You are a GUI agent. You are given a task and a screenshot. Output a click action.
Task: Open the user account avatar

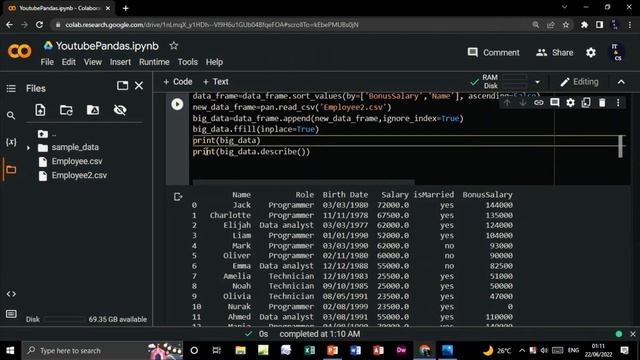coord(616,53)
